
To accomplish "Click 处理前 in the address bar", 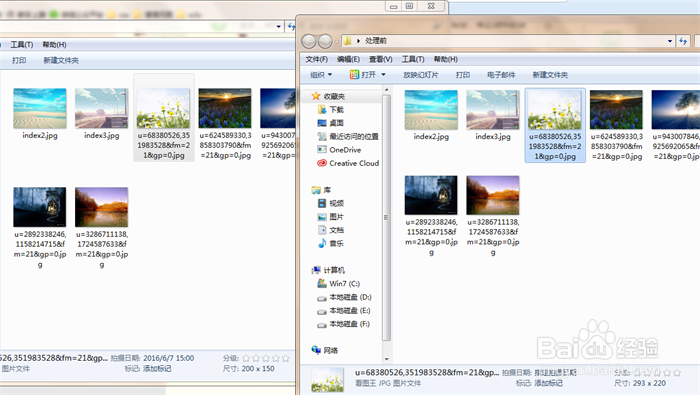I will click(376, 41).
